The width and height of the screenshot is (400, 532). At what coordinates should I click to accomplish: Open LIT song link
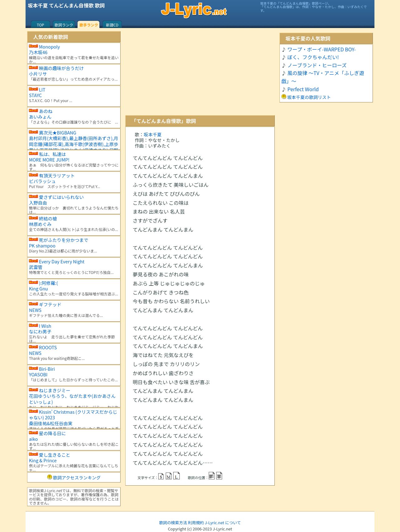[42, 90]
